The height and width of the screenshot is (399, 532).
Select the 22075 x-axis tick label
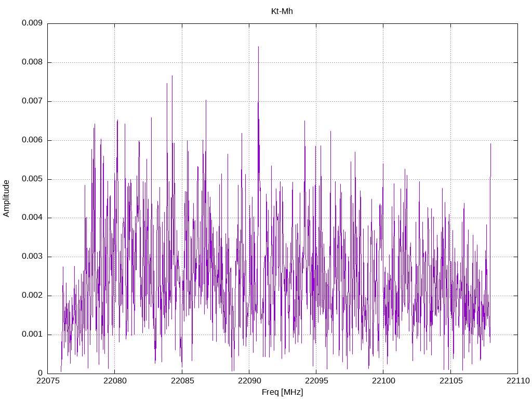47,381
